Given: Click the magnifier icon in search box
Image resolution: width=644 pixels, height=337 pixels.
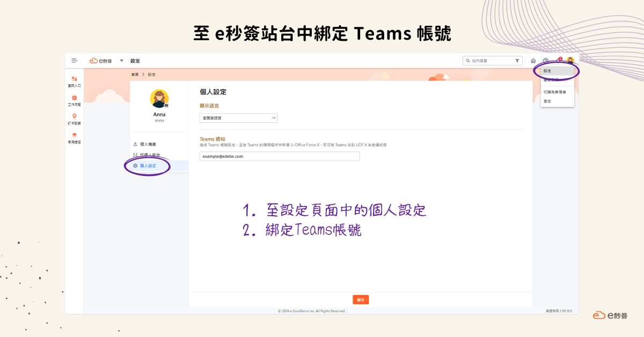Looking at the screenshot, I should (x=468, y=61).
